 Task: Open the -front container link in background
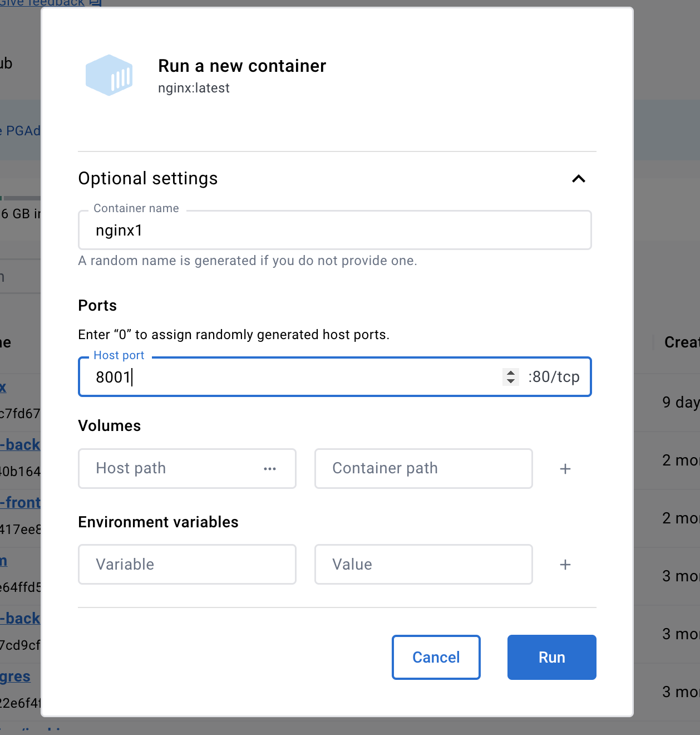point(21,502)
